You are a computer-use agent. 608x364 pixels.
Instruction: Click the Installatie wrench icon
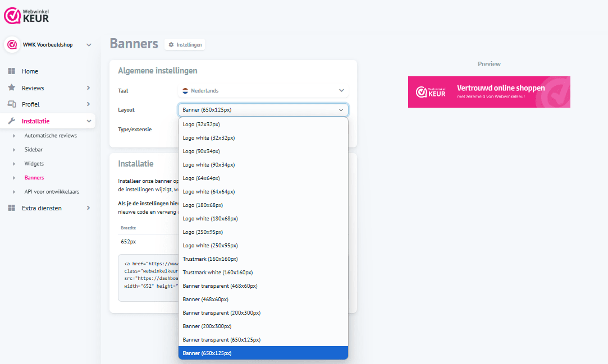(11, 121)
